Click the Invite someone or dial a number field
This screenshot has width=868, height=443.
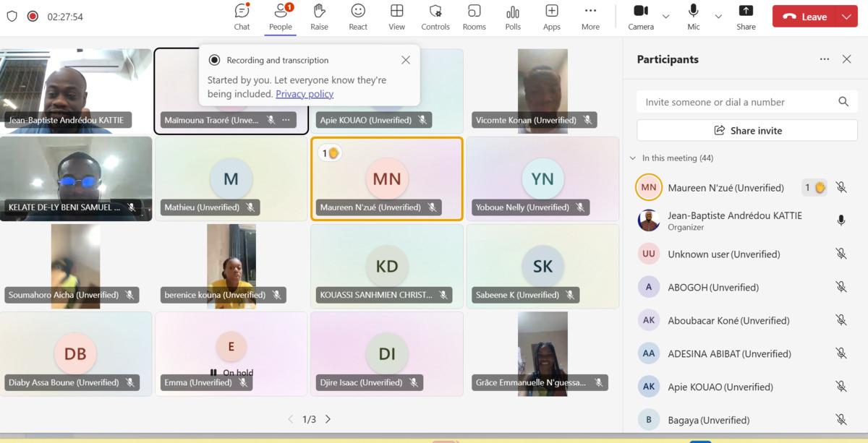[747, 102]
